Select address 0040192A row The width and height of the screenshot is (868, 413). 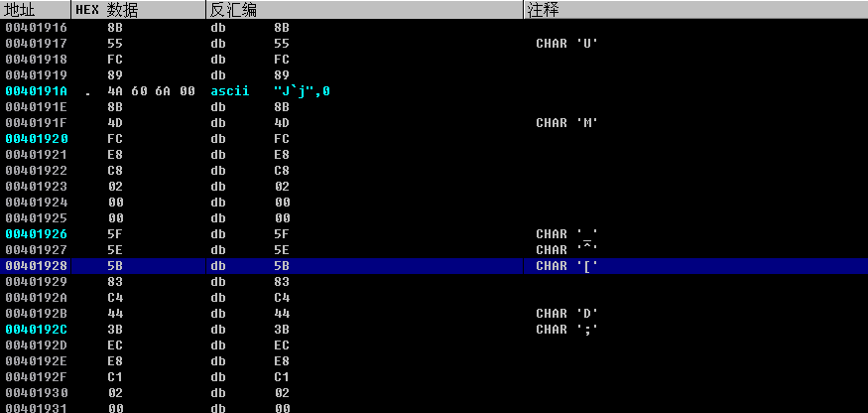click(434, 298)
